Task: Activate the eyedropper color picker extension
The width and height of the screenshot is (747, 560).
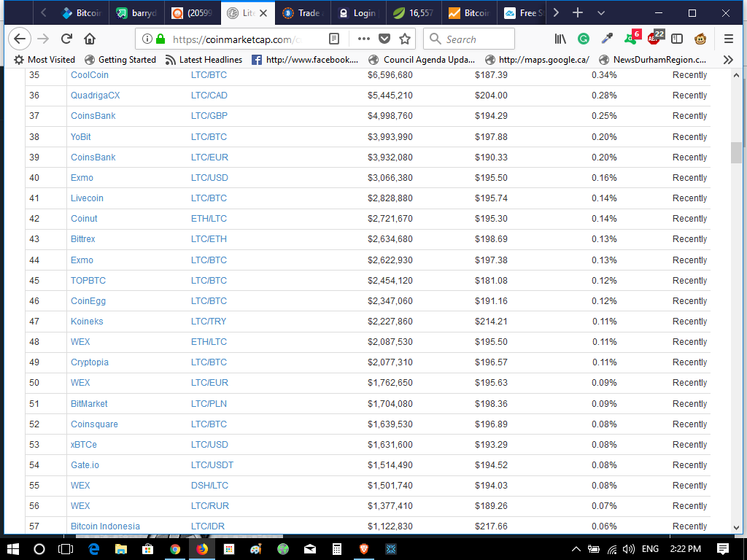Action: pyautogui.click(x=607, y=39)
